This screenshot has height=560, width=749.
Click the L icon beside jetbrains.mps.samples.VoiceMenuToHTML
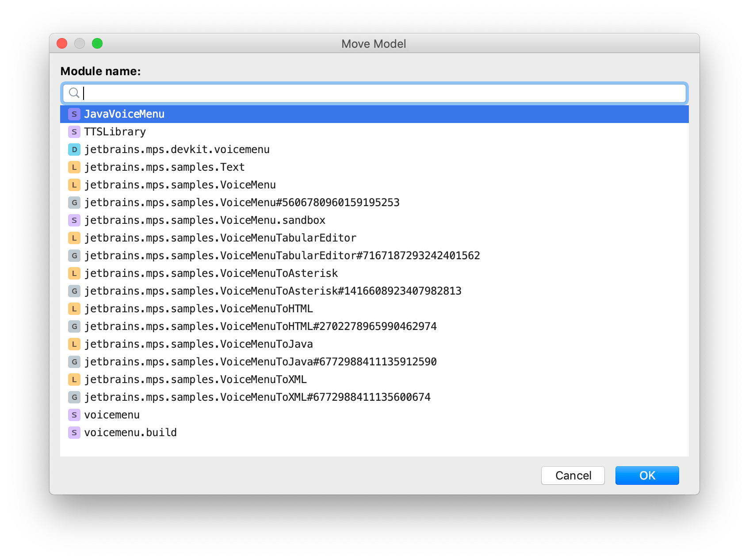point(74,308)
